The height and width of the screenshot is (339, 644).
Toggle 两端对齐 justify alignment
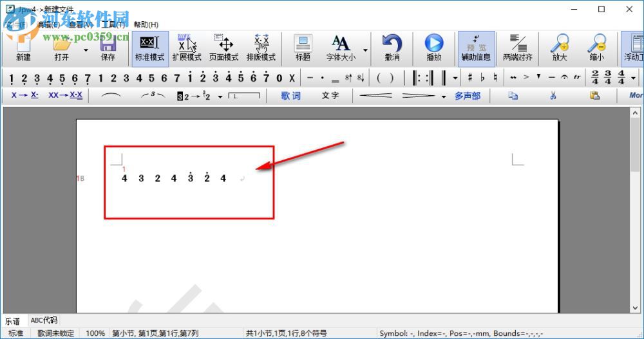point(518,48)
